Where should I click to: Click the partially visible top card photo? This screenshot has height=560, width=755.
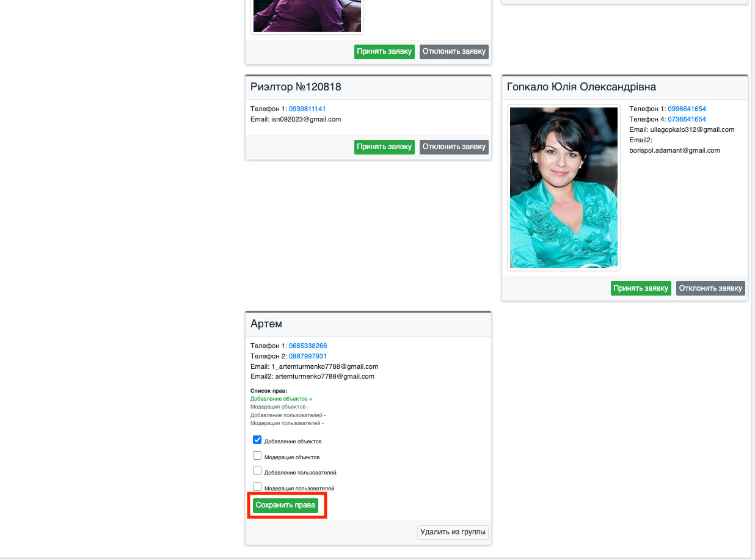pyautogui.click(x=307, y=16)
